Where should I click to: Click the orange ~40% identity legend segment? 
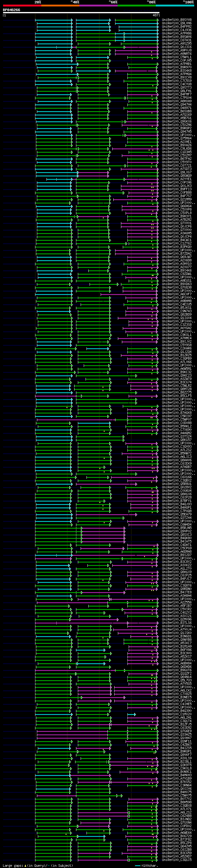[x=60, y=6]
